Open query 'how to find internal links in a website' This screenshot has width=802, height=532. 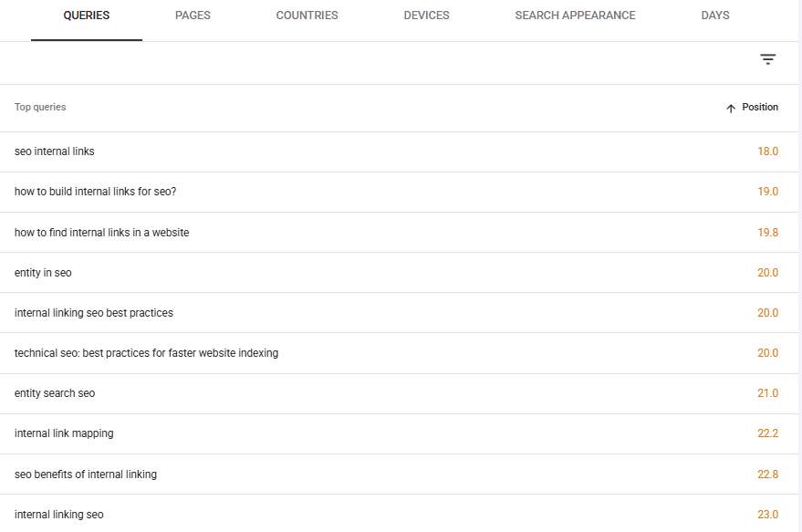coord(102,233)
